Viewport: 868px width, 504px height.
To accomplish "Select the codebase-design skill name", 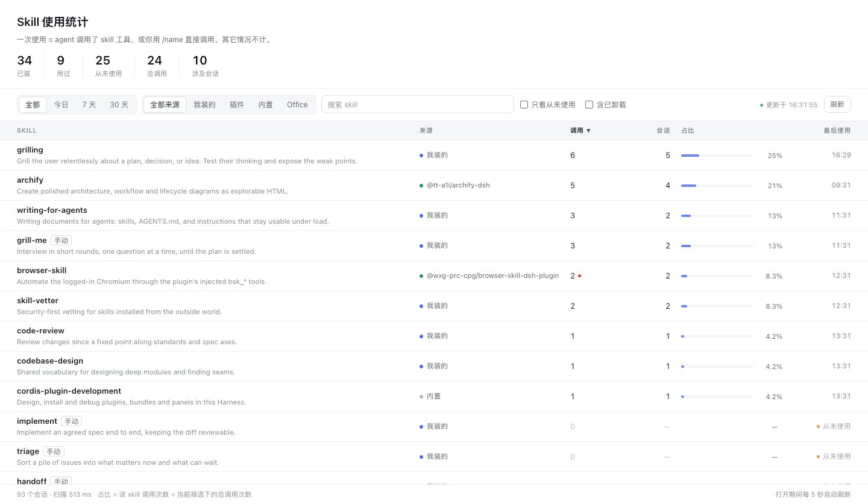I will point(50,361).
